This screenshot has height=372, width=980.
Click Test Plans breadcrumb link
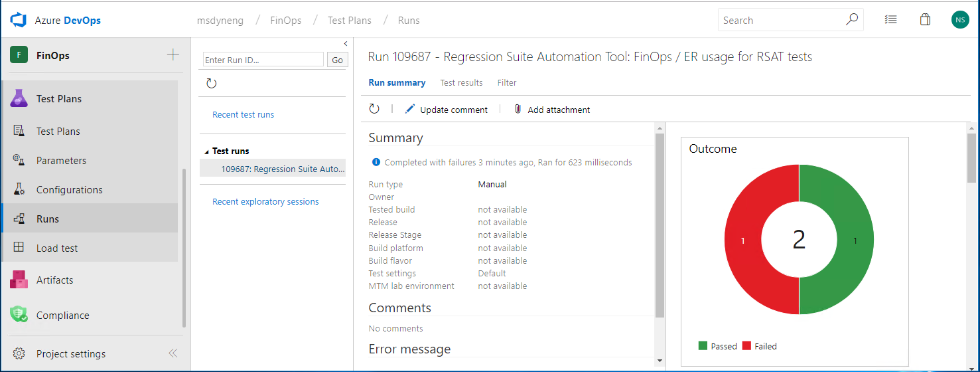pyautogui.click(x=350, y=21)
